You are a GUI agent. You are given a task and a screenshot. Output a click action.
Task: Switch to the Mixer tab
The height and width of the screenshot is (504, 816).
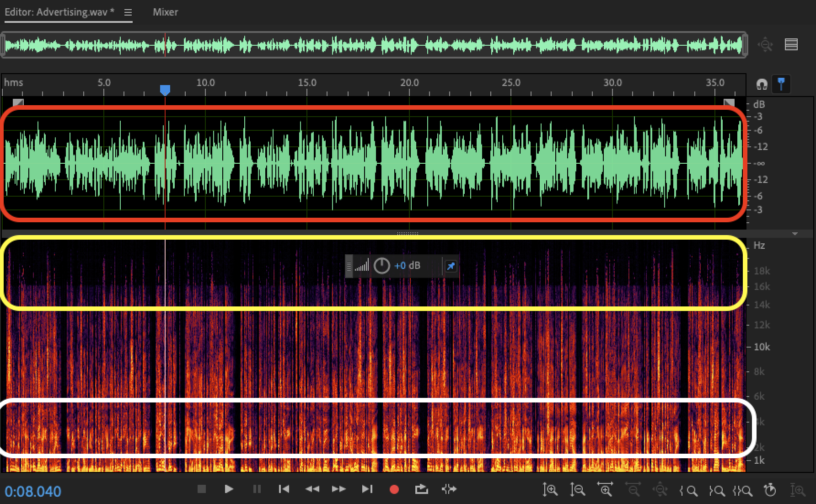click(x=165, y=12)
